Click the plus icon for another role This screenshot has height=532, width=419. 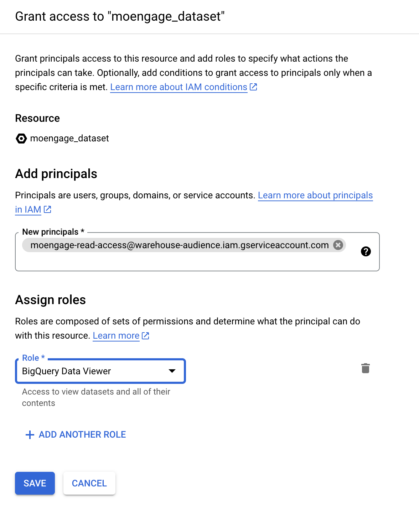click(x=30, y=435)
